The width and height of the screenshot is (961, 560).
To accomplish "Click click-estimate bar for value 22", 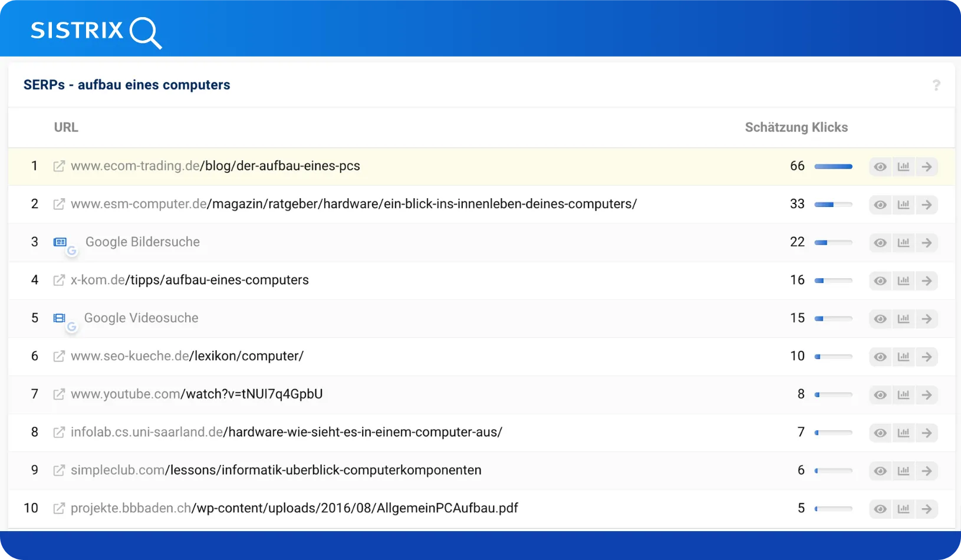I will coord(833,243).
